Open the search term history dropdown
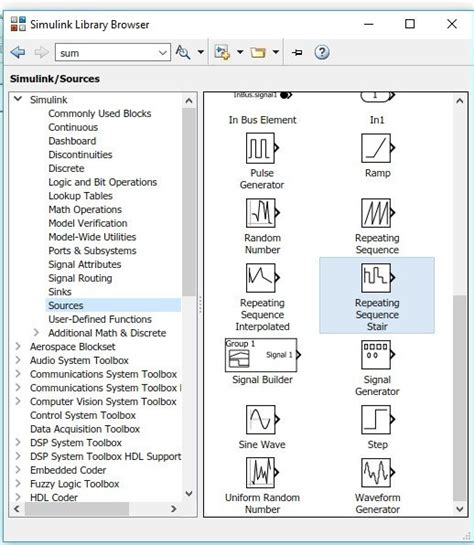Screen dimensions: 474x545 pos(162,53)
